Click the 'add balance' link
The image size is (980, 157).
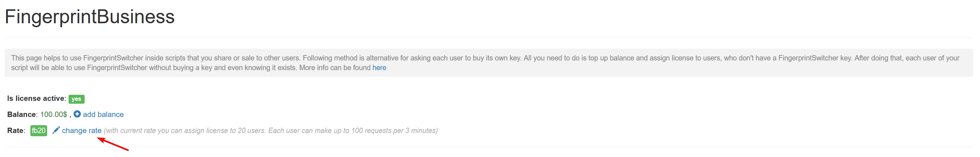[103, 114]
